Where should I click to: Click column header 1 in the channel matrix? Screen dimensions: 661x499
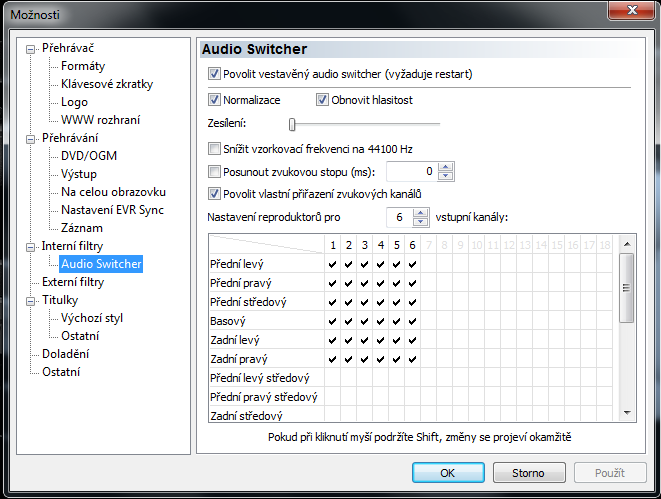point(333,245)
